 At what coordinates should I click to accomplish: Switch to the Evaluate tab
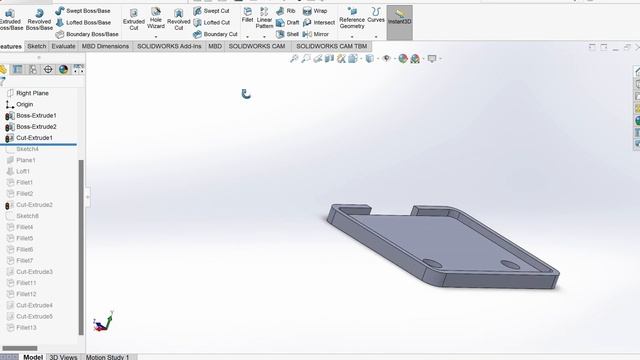[x=63, y=46]
